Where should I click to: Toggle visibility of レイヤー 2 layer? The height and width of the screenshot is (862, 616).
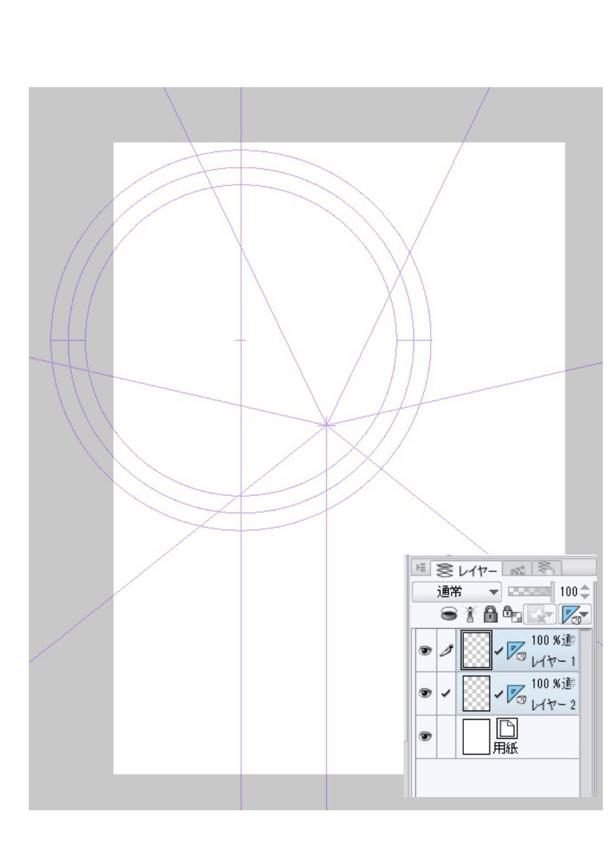point(425,694)
